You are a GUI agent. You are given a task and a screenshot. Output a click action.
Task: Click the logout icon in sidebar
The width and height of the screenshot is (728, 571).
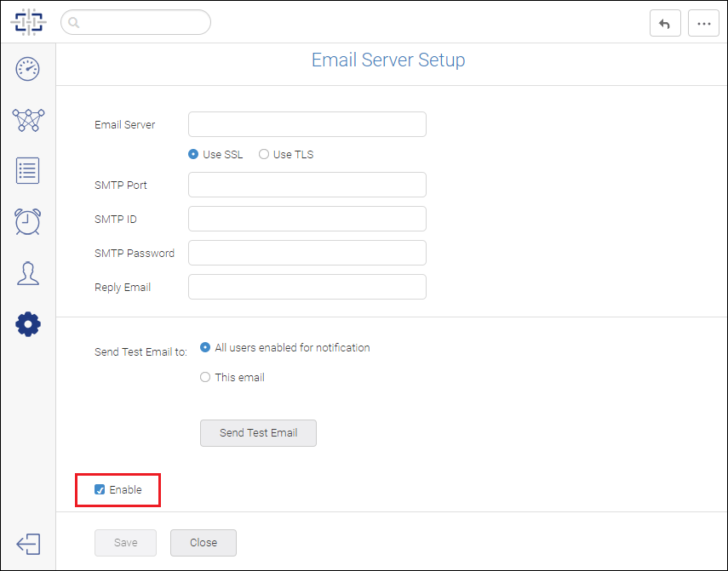tap(28, 544)
